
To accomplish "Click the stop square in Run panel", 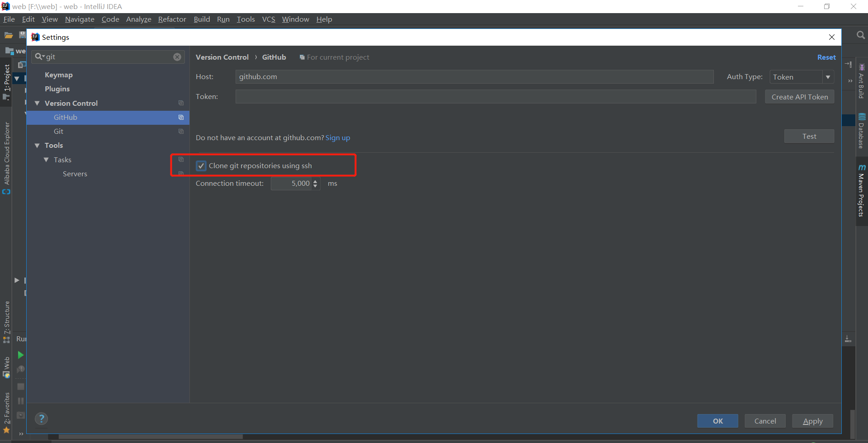I will [21, 386].
